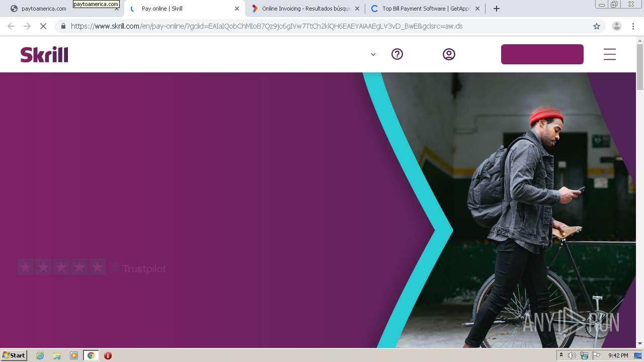644x362 pixels.
Task: Click the address bar URL
Action: 267,26
